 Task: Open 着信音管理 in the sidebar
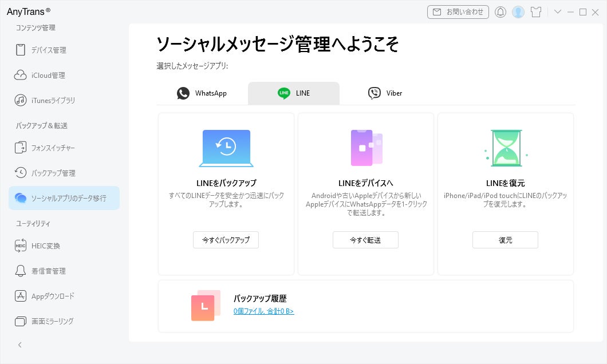(x=64, y=271)
